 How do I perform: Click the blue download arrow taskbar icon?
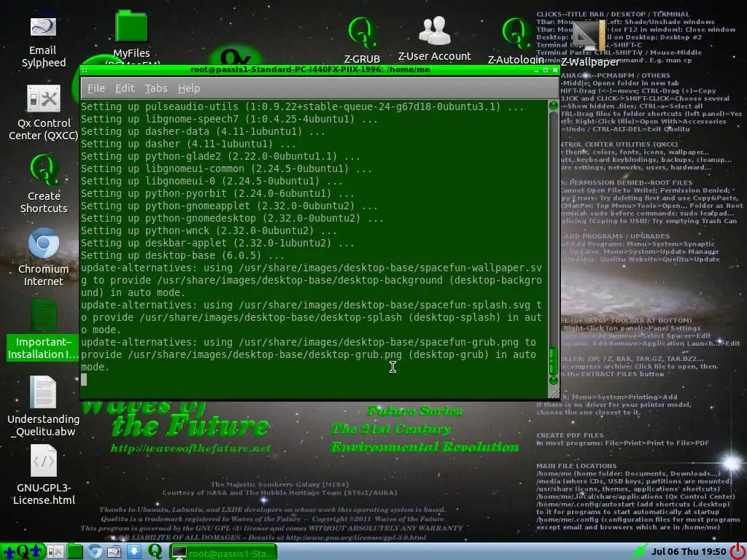134,551
